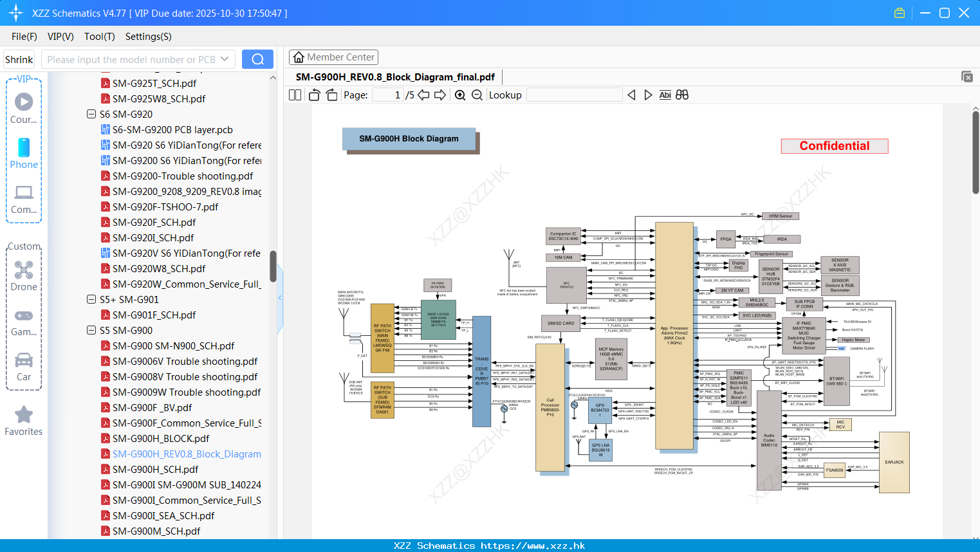Screen dimensions: 980x552
Task: Open SM-G920W8_SCH.pdf
Action: click(153, 268)
